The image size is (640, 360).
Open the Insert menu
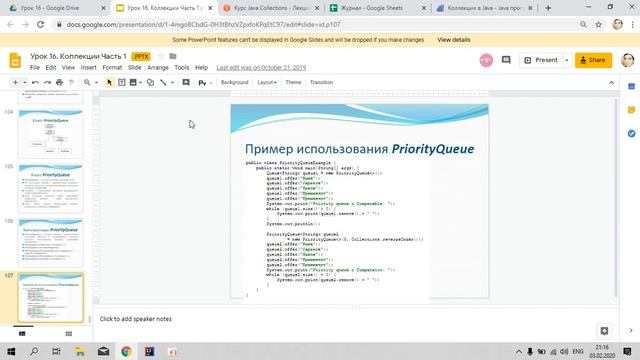(89, 67)
